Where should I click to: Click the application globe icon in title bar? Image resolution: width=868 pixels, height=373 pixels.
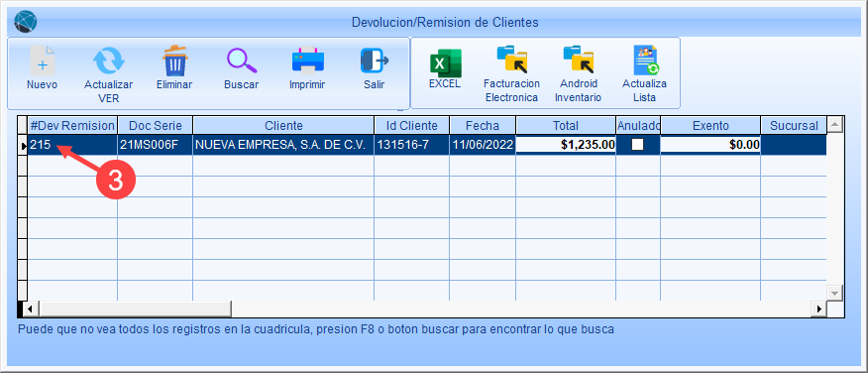coord(26,23)
